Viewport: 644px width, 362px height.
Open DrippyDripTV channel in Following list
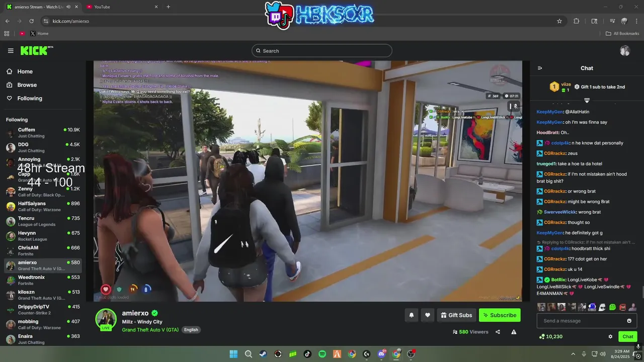[43, 310]
